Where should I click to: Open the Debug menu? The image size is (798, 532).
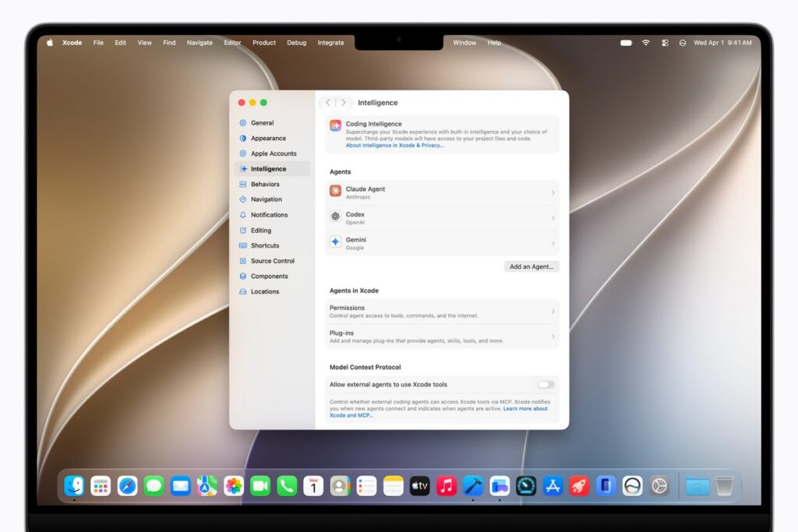tap(297, 43)
